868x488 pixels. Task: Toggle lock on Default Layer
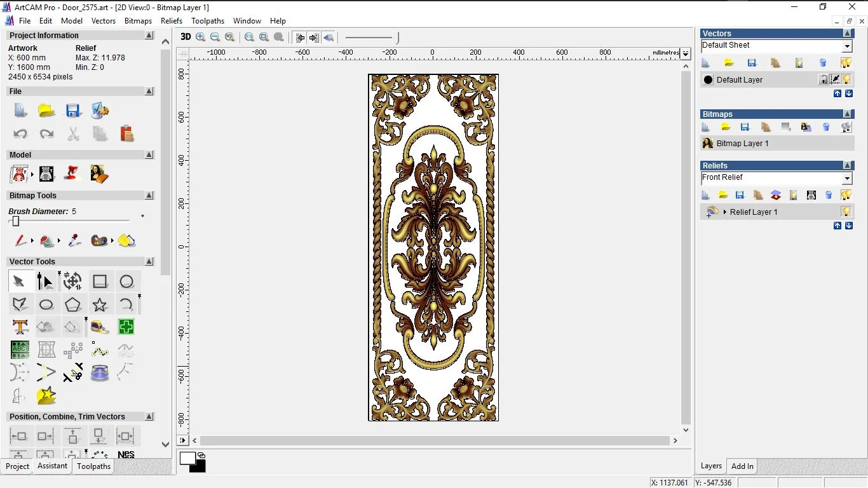coord(824,79)
